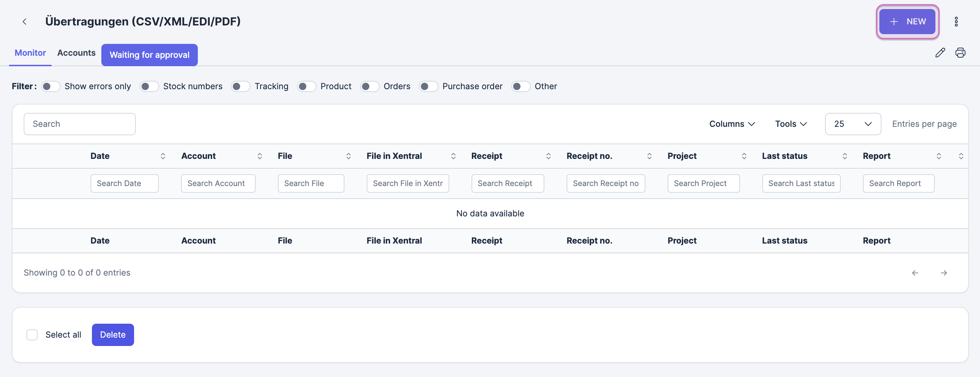The width and height of the screenshot is (980, 377).
Task: Click the footer 'Last status' column label
Action: pyautogui.click(x=785, y=241)
